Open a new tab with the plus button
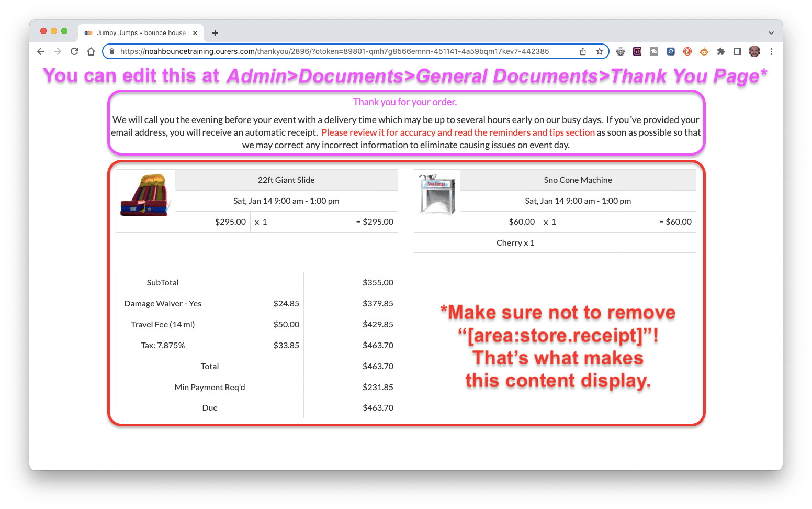The width and height of the screenshot is (812, 509). (x=215, y=32)
